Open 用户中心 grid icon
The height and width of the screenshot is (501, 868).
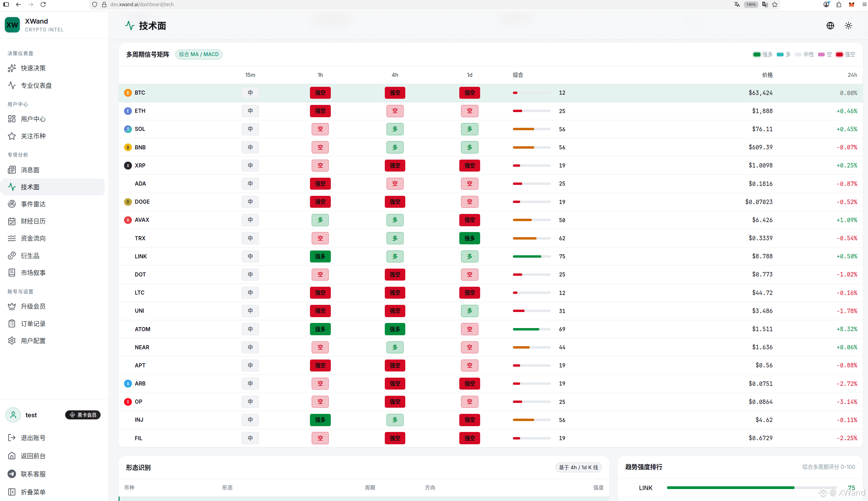pos(12,119)
